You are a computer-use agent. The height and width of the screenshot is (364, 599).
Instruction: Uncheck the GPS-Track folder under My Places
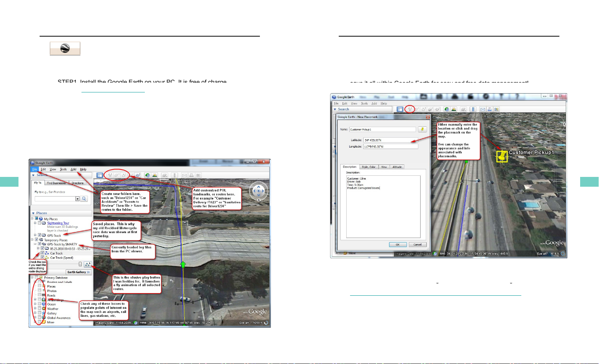point(40,235)
